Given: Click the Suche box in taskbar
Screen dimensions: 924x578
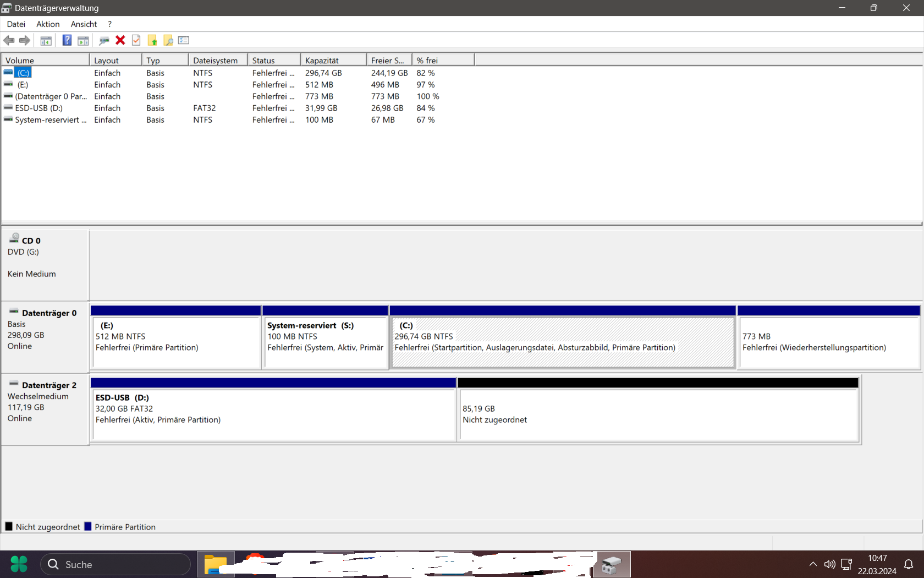Looking at the screenshot, I should pos(116,564).
